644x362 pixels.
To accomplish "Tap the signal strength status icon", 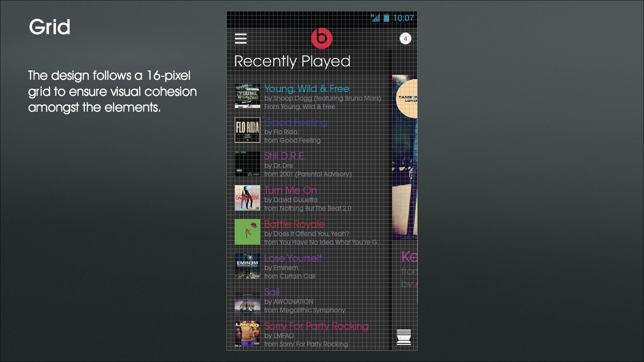I will coord(375,18).
